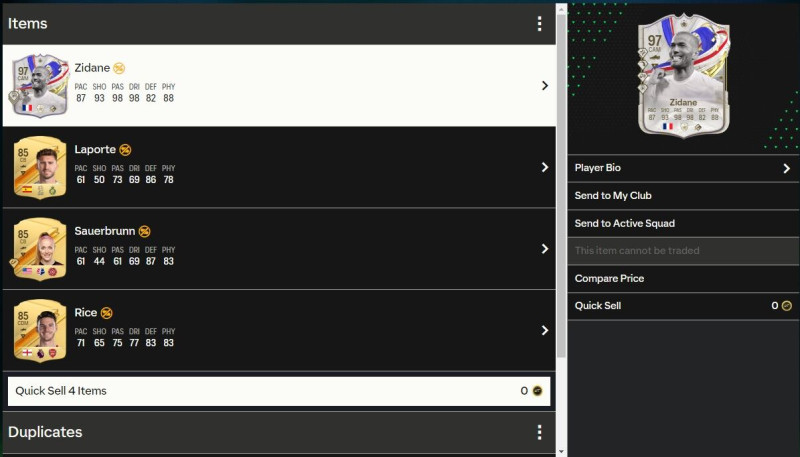
Task: Click the Duplicates section heading
Action: point(45,432)
